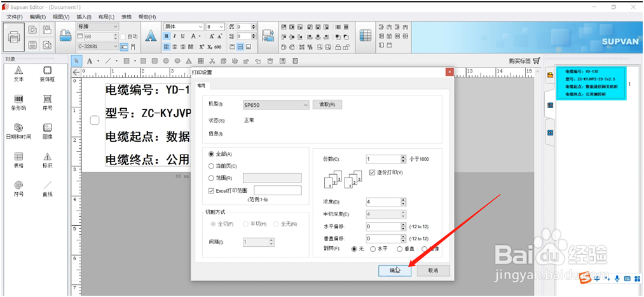Viewport: 644px width, 297px height.
Task: Click the large table grid icon in the ribbon
Action: point(366,36)
